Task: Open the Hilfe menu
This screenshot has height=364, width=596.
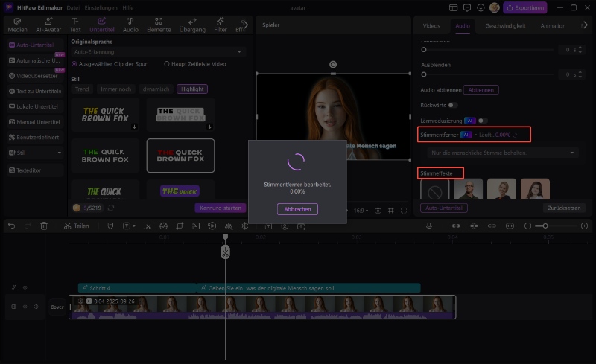Action: coord(127,7)
